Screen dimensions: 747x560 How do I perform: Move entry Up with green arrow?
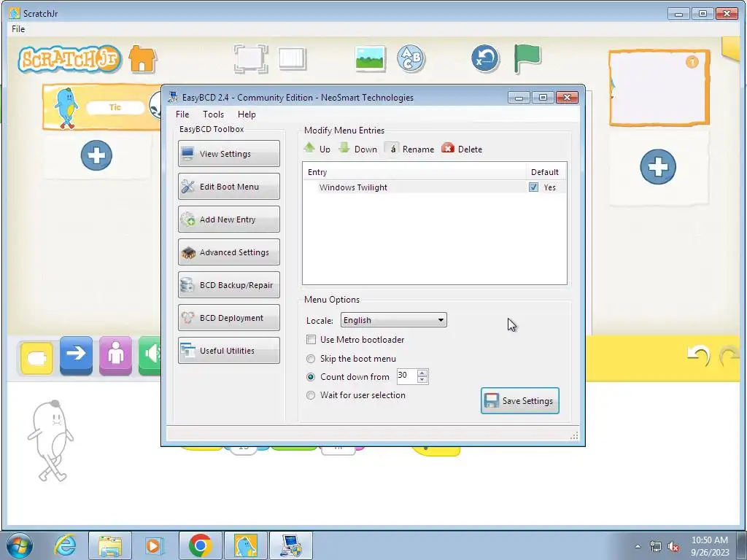pos(317,149)
